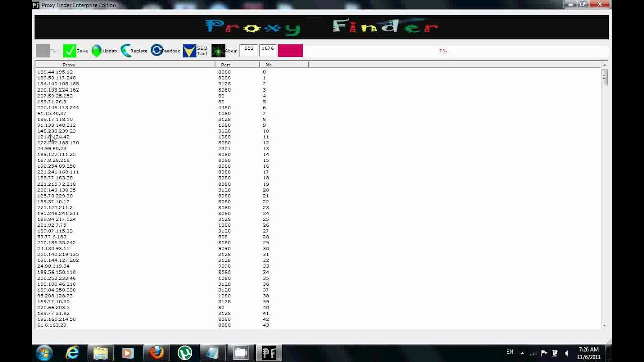
Task: Click the field showing 652
Action: click(x=249, y=50)
